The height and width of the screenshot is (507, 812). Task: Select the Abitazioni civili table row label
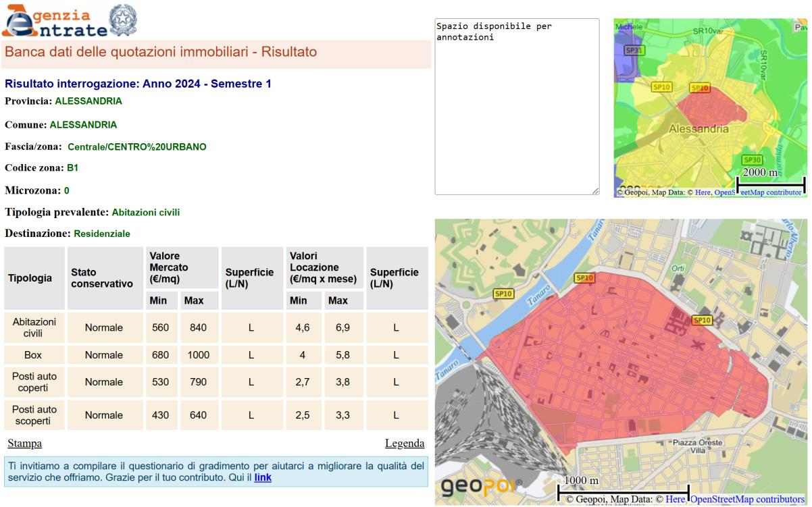pos(34,327)
